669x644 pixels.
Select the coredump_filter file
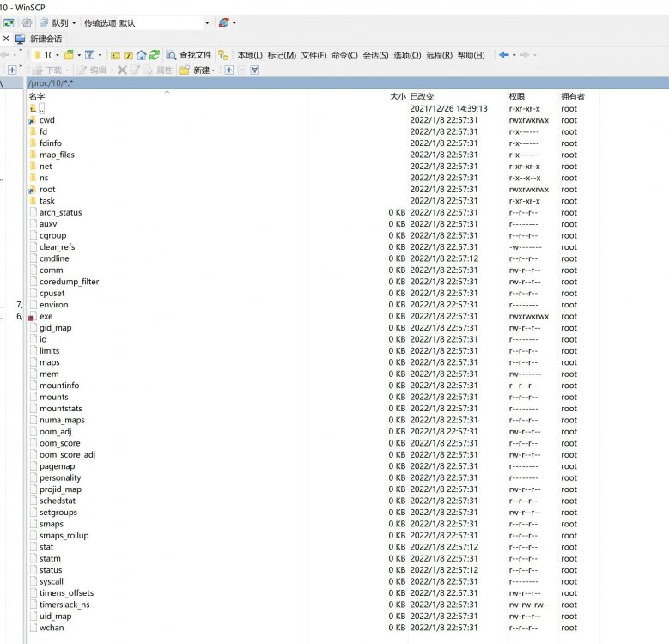(x=69, y=282)
